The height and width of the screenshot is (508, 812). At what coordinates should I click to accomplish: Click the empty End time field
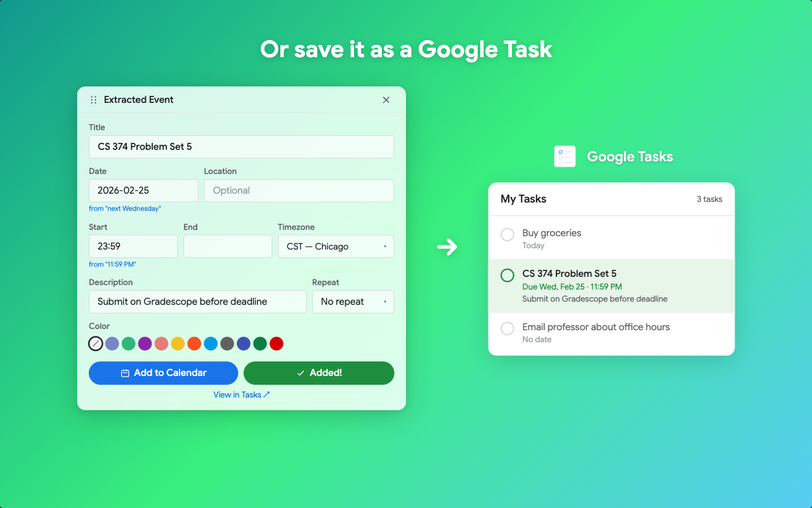point(228,246)
